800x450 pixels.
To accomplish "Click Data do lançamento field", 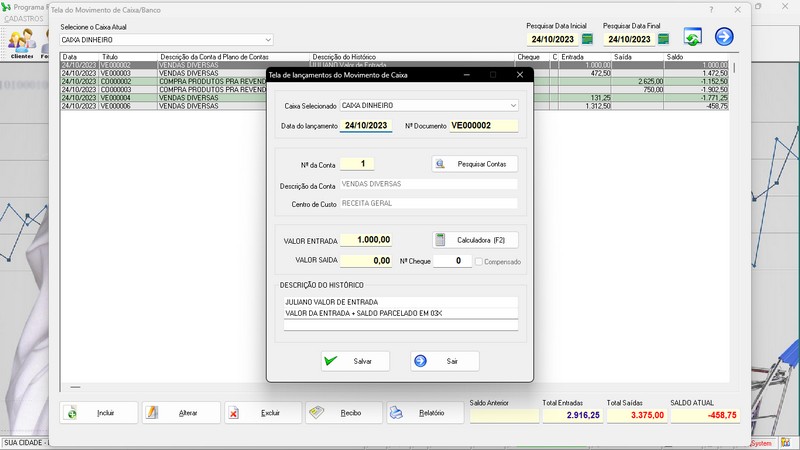I will (366, 126).
